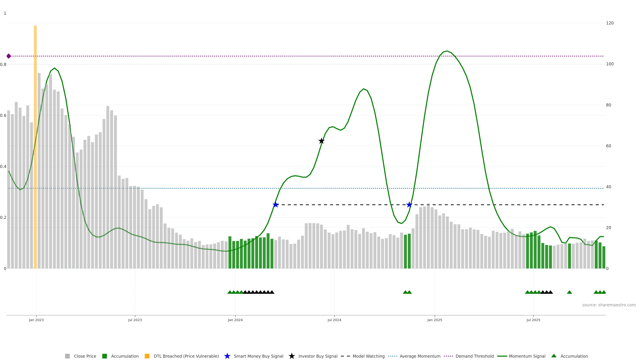Click the Jan 2024 axis label

click(x=235, y=320)
